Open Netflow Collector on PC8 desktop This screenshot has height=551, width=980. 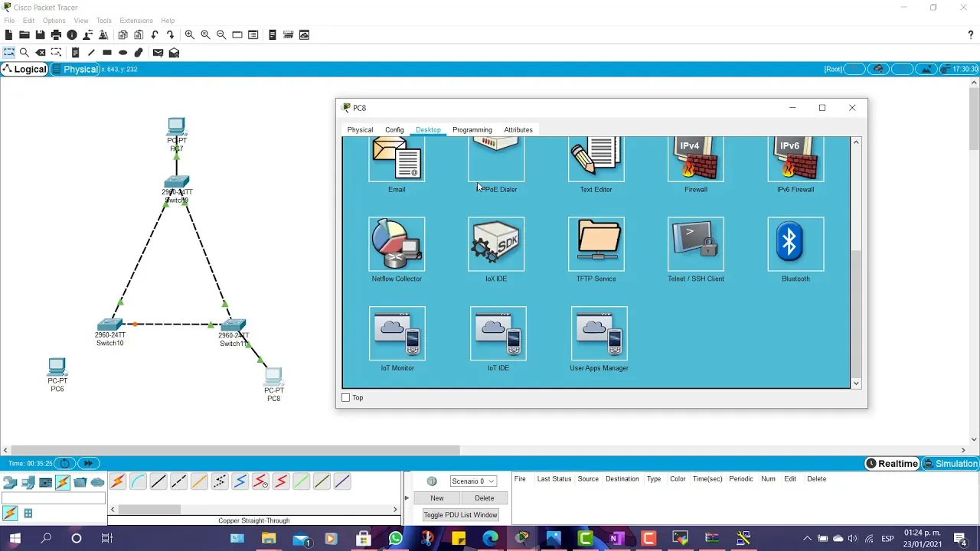pyautogui.click(x=397, y=244)
